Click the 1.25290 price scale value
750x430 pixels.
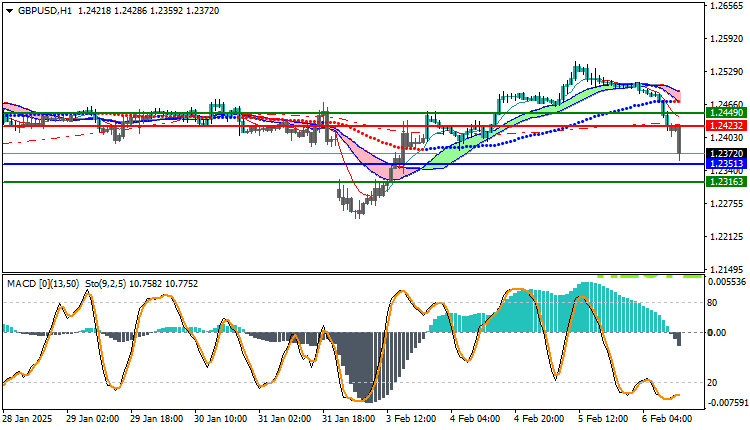click(x=727, y=72)
